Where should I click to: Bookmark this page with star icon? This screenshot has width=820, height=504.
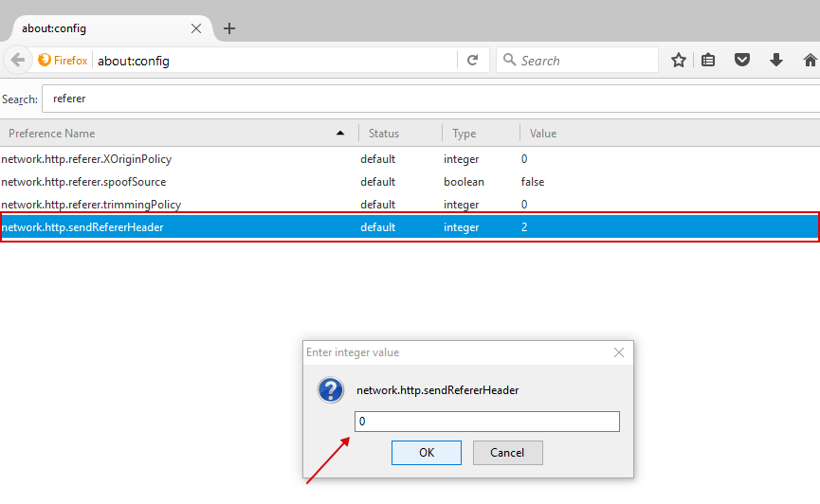click(679, 61)
